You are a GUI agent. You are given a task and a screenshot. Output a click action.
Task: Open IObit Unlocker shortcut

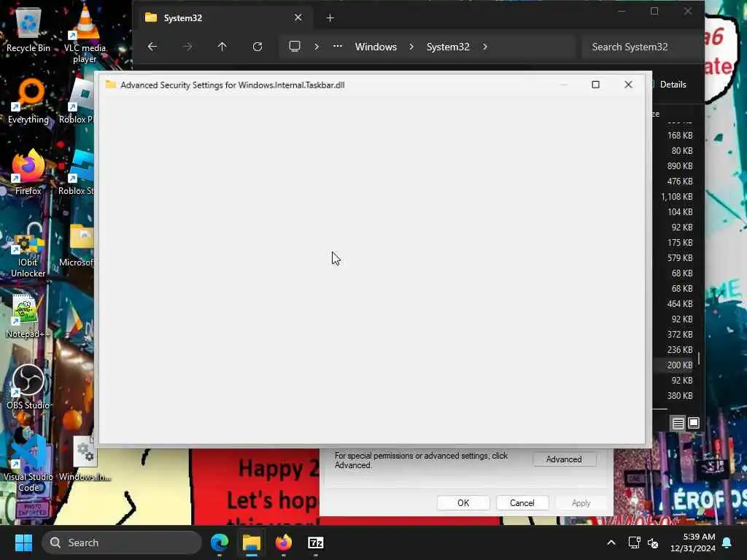click(28, 249)
